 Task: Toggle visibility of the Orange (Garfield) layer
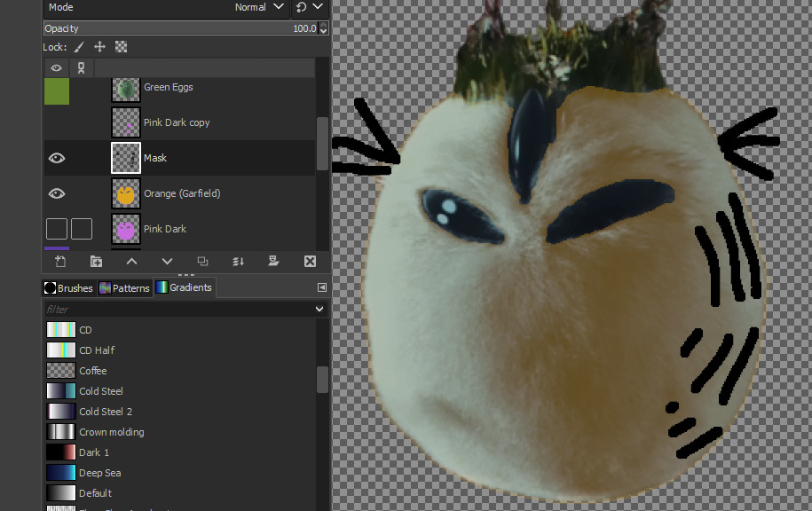tap(57, 193)
